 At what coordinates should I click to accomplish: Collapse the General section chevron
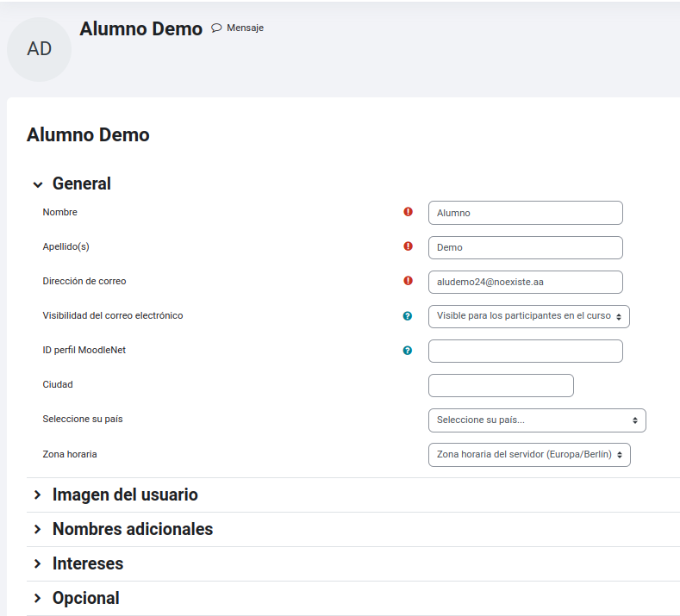(38, 184)
